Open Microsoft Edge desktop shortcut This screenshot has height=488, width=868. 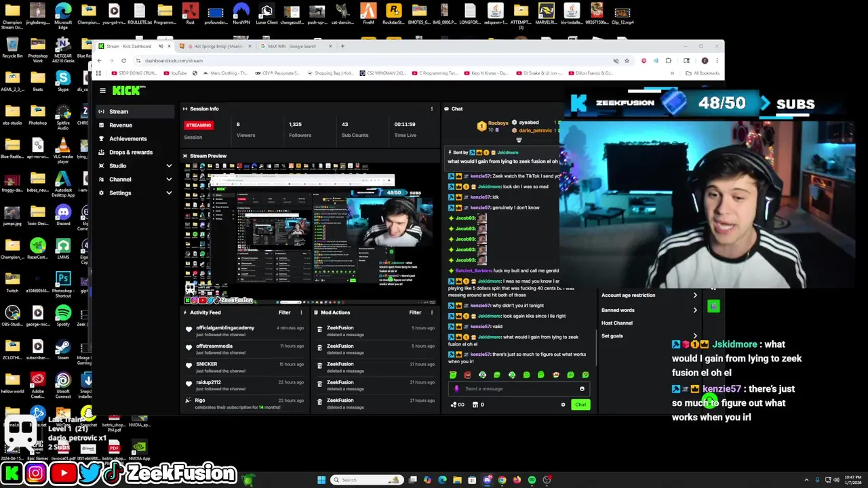point(63,15)
